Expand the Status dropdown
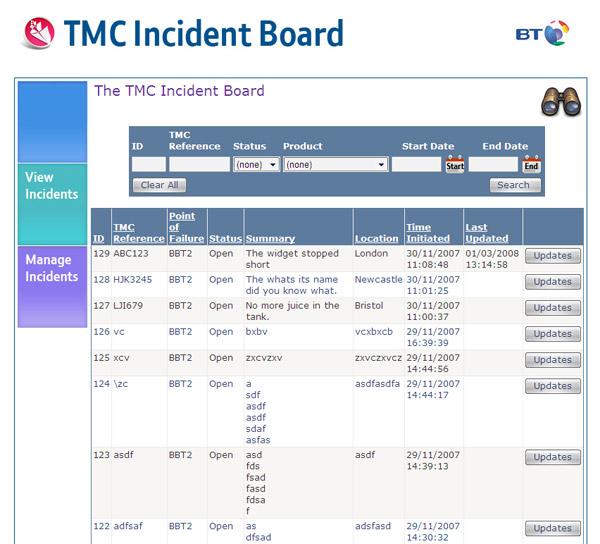This screenshot has width=600, height=544. tap(256, 165)
